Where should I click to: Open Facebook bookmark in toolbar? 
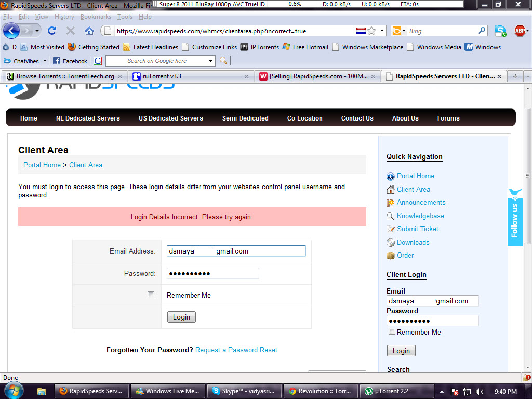(x=70, y=61)
